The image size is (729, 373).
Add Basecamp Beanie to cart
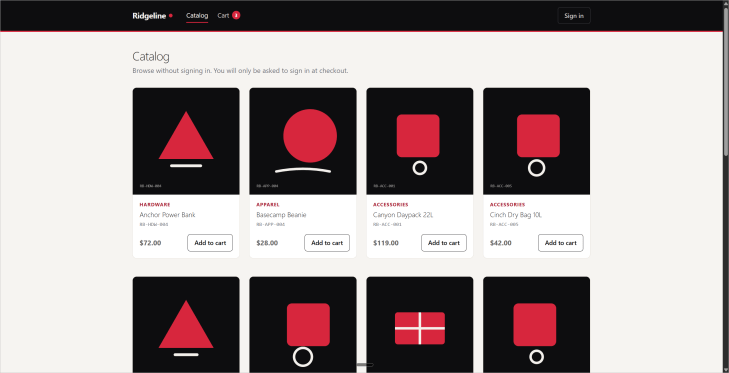coord(327,243)
